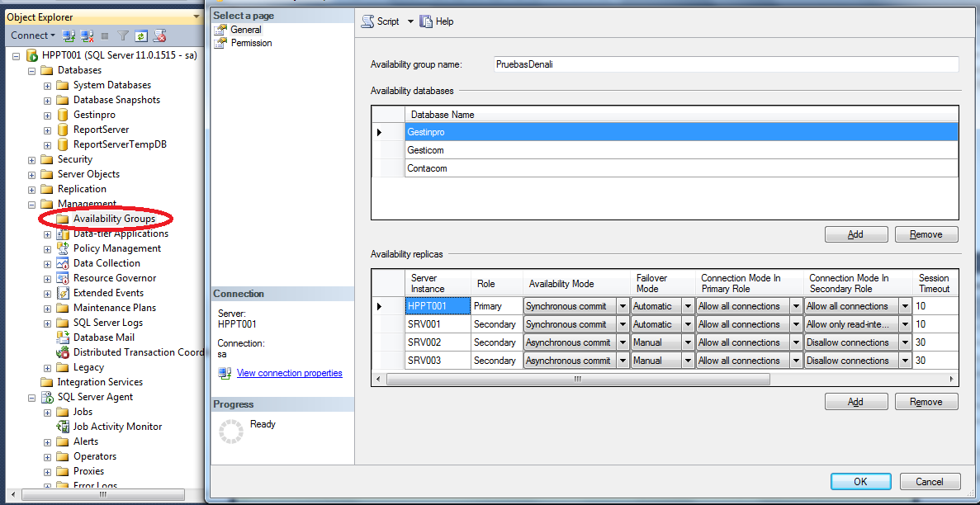
Task: Expand the Server Objects node
Action: (32, 174)
